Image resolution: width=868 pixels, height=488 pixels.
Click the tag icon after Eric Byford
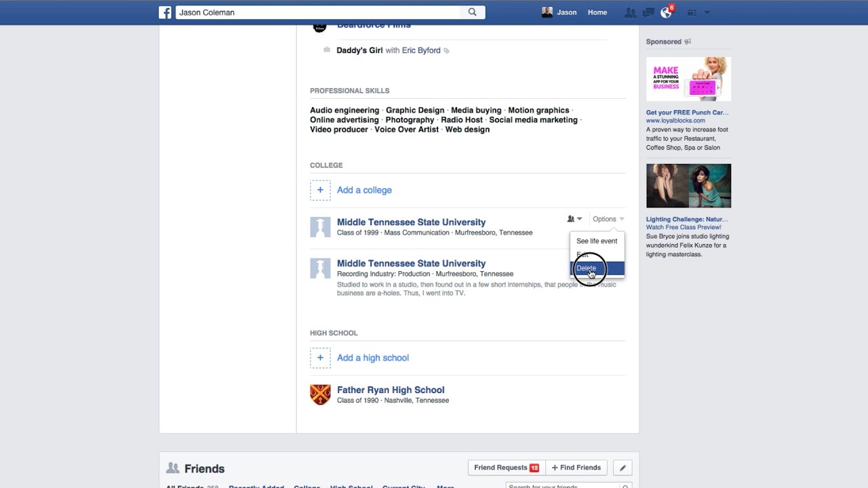coord(446,51)
